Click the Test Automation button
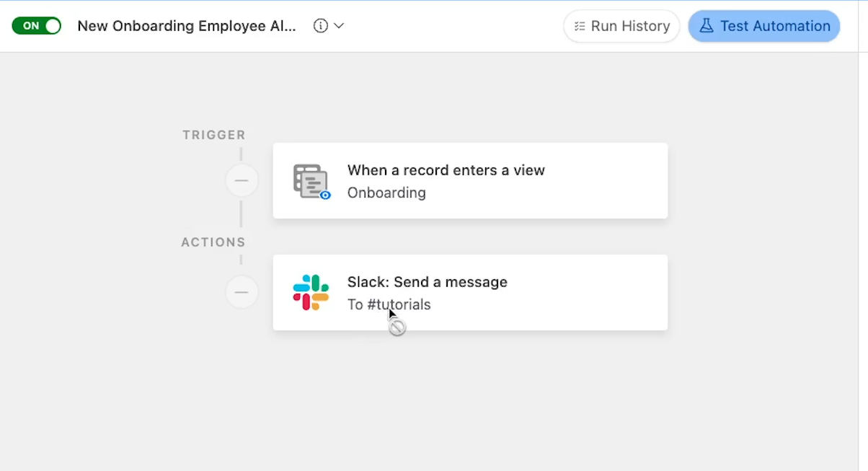The image size is (868, 471). [x=764, y=26]
